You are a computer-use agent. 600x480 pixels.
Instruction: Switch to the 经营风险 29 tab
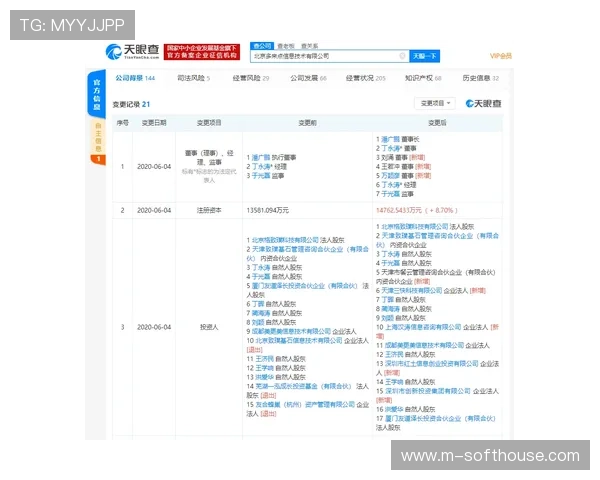[251, 78]
